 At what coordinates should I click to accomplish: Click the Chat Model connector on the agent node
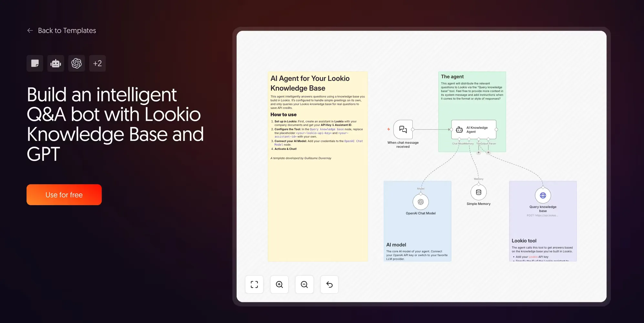tap(459, 139)
